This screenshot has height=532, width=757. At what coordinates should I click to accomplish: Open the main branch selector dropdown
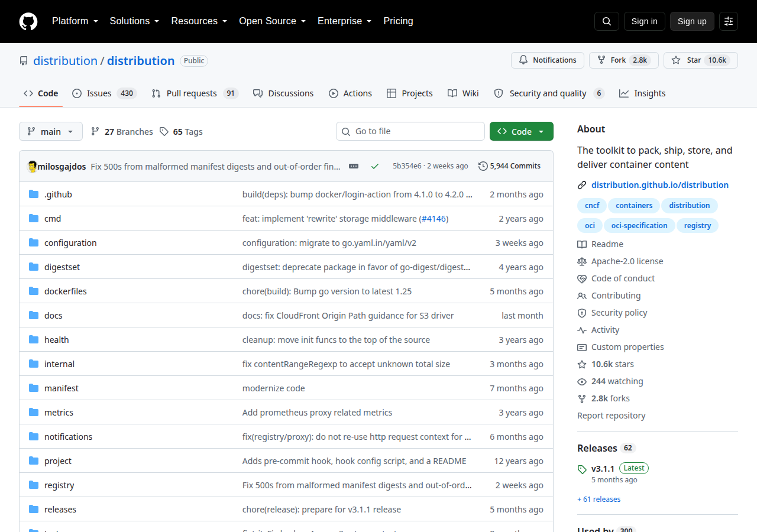point(51,131)
